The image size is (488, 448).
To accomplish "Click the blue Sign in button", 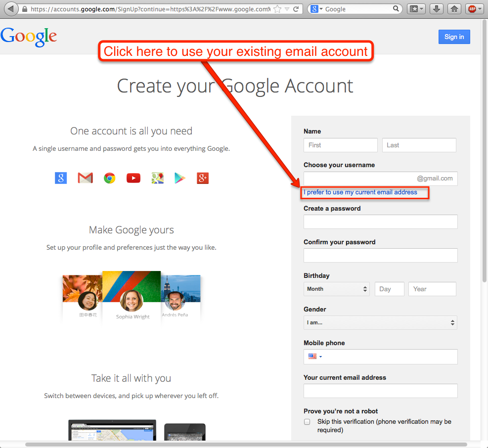I will click(x=454, y=37).
